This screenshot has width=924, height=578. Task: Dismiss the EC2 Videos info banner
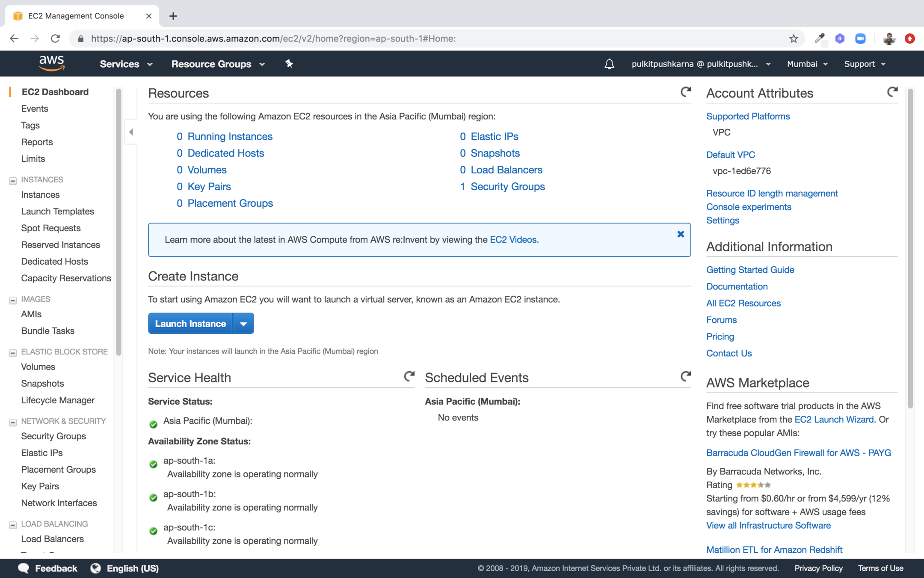pos(681,234)
